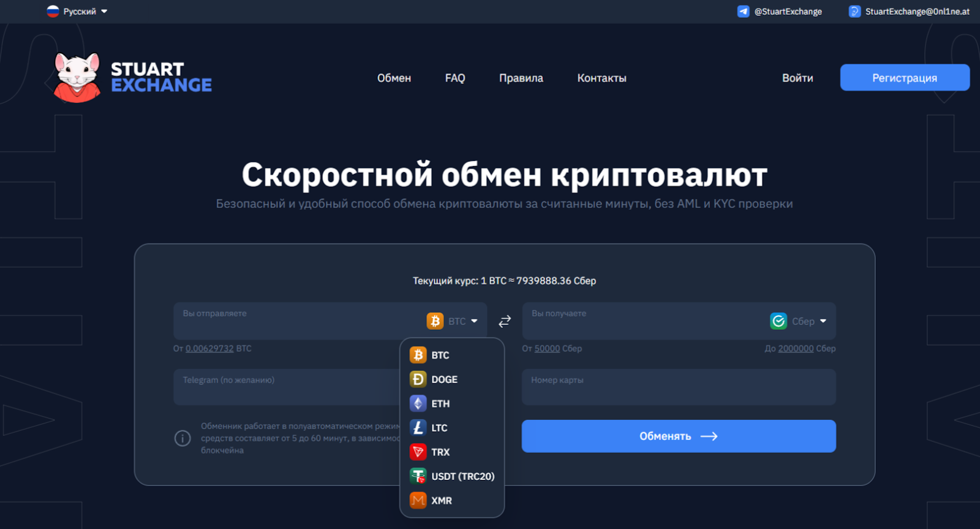Pick TRX from the currency list
Screen dimensions: 980x529
pyautogui.click(x=452, y=452)
